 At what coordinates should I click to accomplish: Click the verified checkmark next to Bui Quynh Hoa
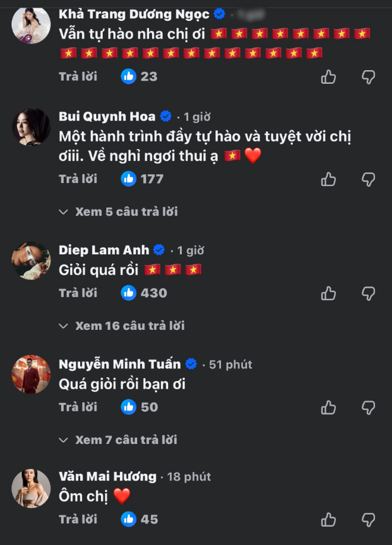[166, 117]
